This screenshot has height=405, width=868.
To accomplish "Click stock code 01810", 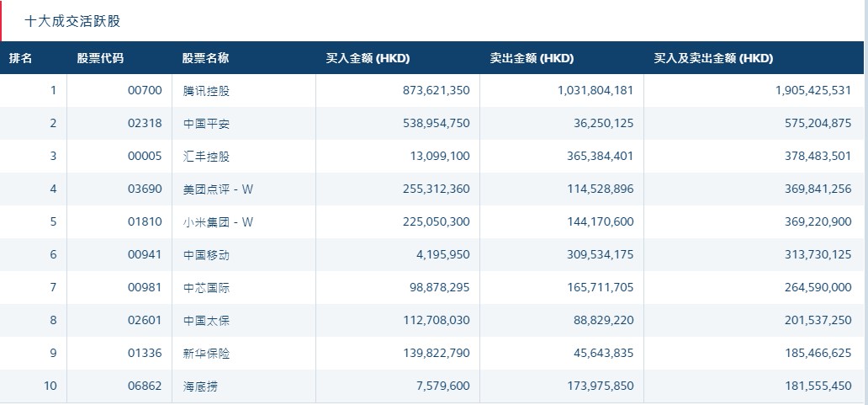I will click(145, 221).
